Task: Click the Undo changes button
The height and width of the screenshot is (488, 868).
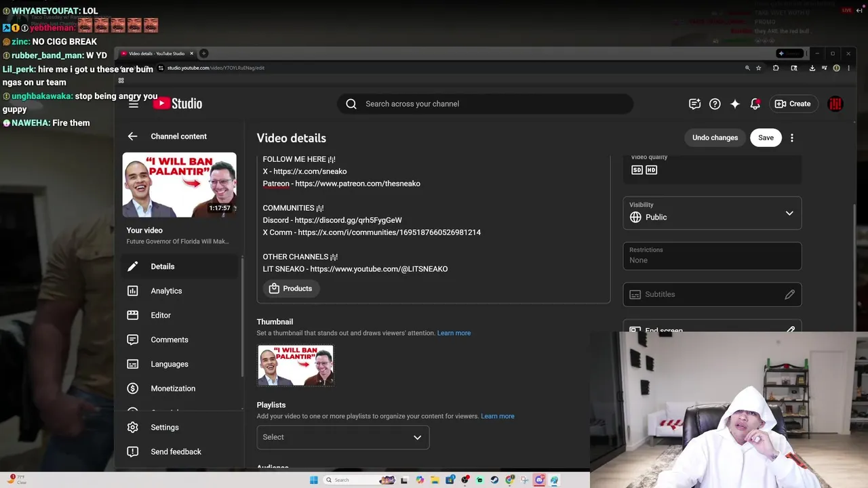Action: click(x=715, y=138)
